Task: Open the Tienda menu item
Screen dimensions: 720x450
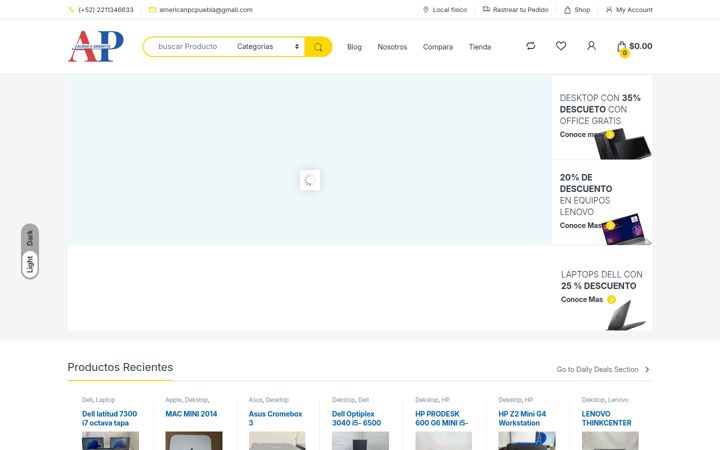Action: click(480, 47)
